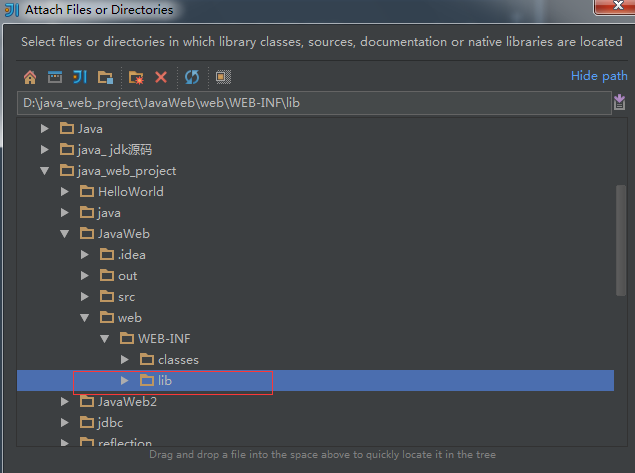Toggle show hidden files and directories
Viewport: 635px width, 473px height.
(x=223, y=77)
